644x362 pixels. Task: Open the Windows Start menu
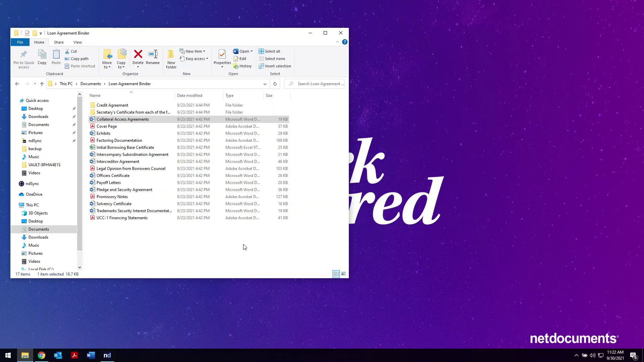8,355
